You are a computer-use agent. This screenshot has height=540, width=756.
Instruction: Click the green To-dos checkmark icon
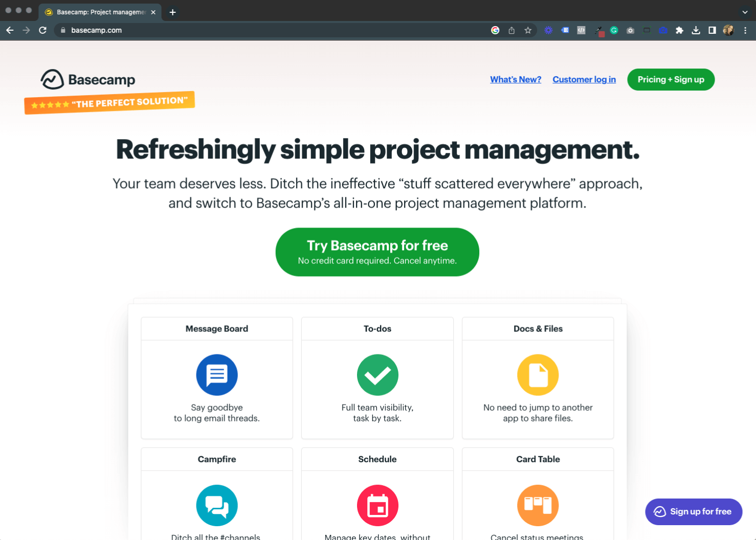377,375
